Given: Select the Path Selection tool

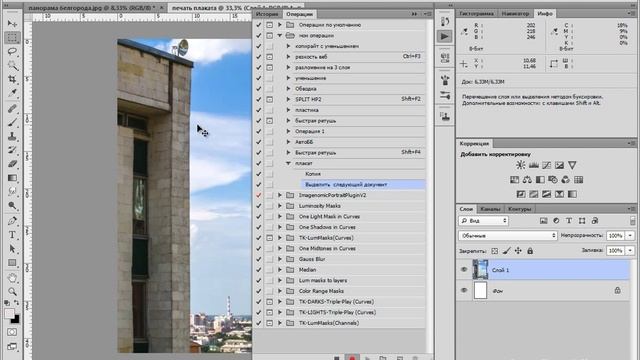Looking at the screenshot, I should coord(12,249).
